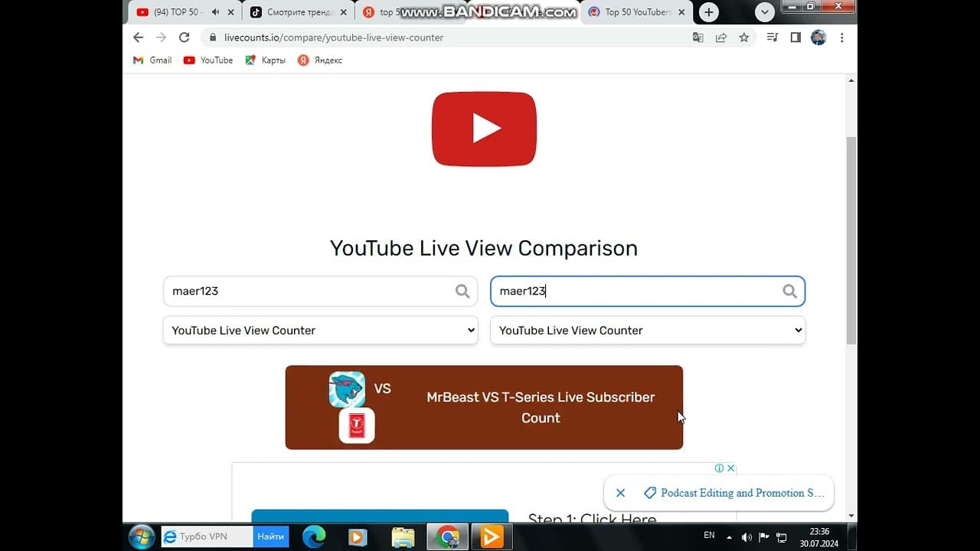Open the Action Center flag icon
This screenshot has width=980, height=551.
763,537
